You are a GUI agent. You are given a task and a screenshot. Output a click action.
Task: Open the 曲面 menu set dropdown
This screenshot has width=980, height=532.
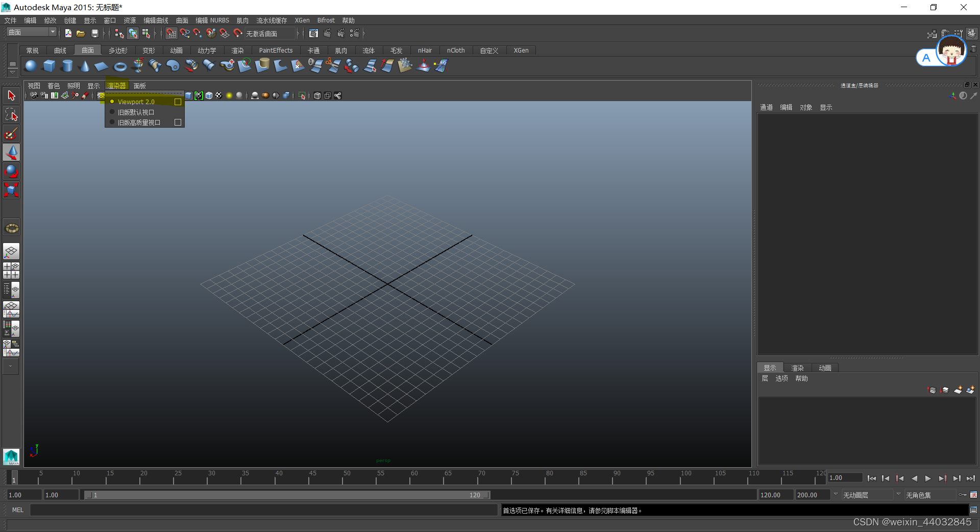[x=52, y=32]
